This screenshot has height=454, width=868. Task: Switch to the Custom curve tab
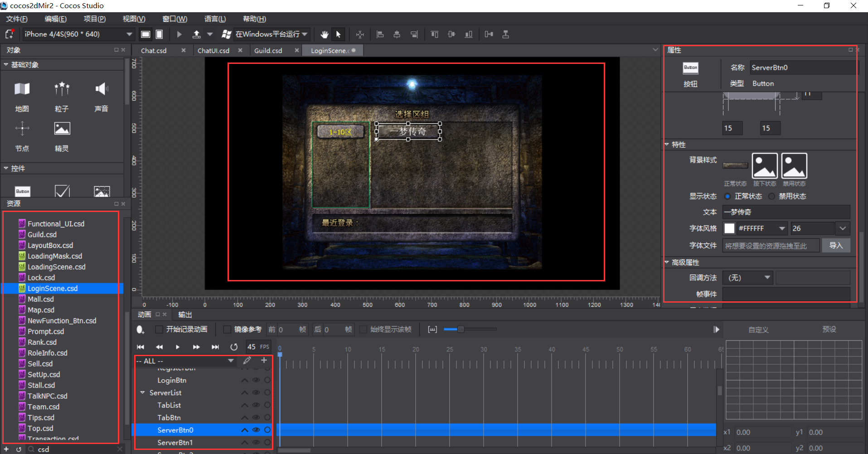pos(758,329)
